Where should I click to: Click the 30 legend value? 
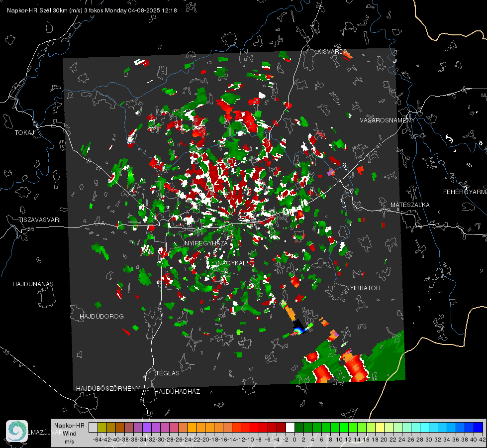(429, 440)
